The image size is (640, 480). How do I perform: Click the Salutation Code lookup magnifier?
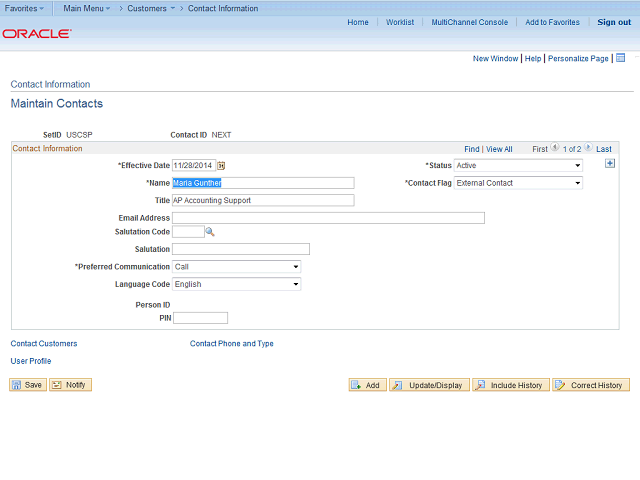[x=210, y=232]
